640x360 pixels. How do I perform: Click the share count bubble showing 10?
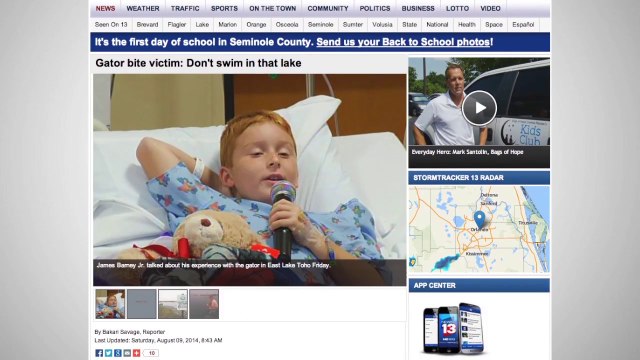151,353
